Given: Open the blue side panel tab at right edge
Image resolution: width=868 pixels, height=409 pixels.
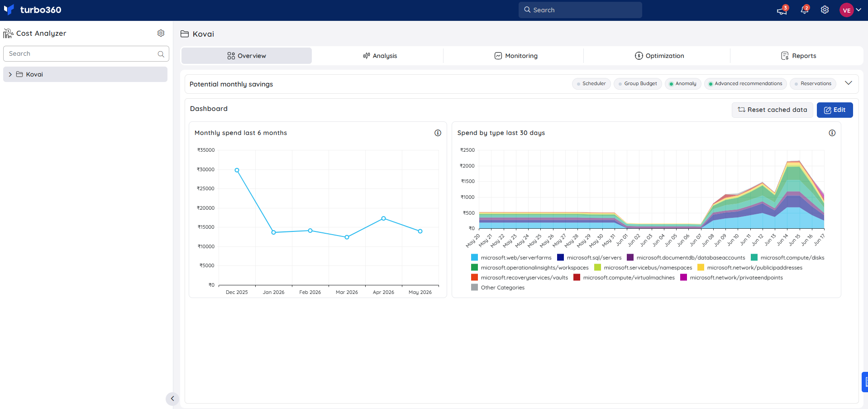Looking at the screenshot, I should [865, 382].
